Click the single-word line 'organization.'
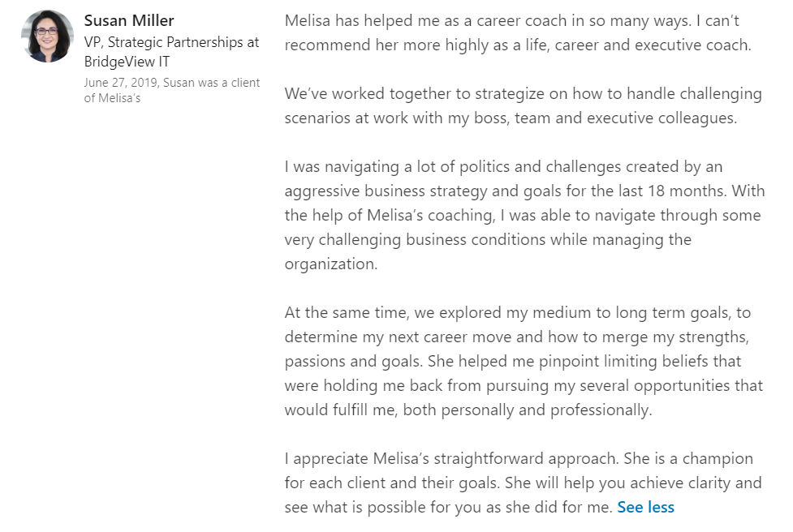Image resolution: width=793 pixels, height=532 pixels. click(x=330, y=264)
